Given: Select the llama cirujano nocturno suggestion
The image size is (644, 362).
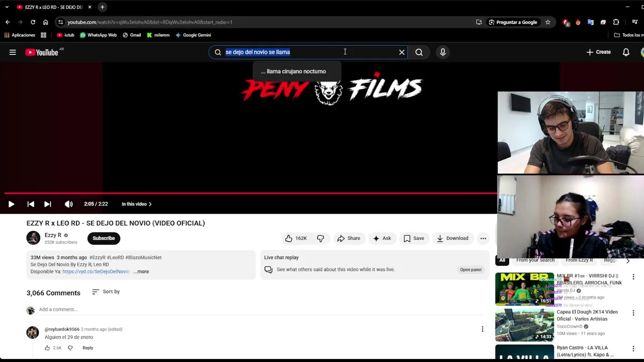Looking at the screenshot, I should pos(296,71).
